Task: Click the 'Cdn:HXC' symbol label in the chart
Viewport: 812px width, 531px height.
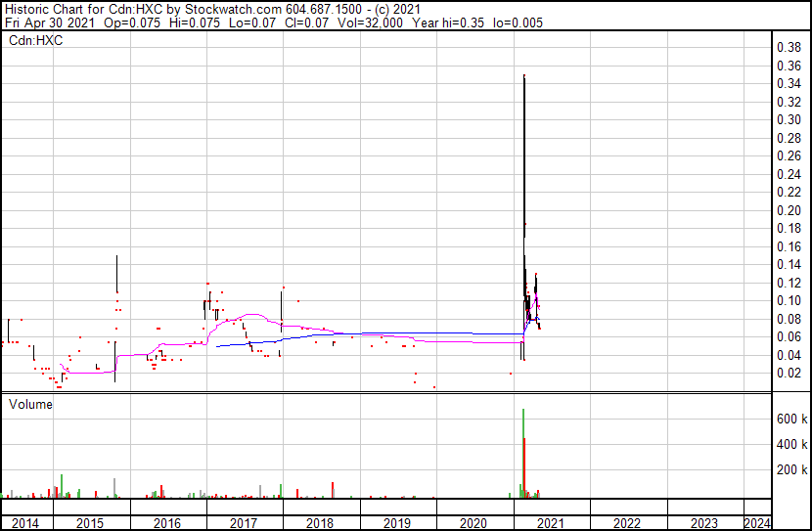Action: (36, 40)
